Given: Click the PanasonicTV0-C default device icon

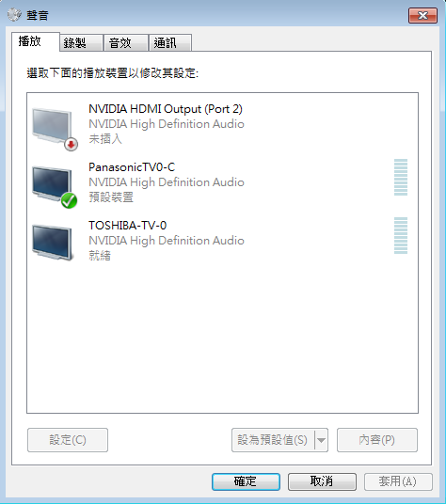Looking at the screenshot, I should tap(52, 184).
